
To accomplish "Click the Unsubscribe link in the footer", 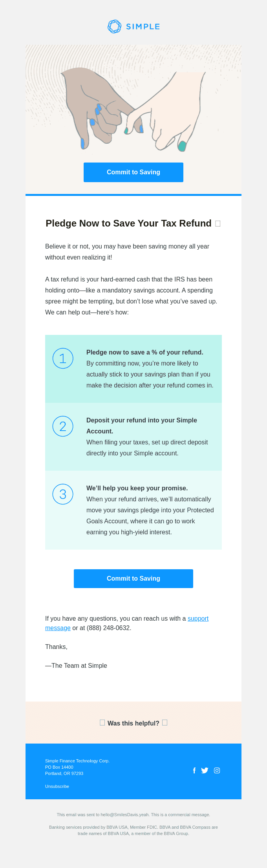I will (57, 786).
